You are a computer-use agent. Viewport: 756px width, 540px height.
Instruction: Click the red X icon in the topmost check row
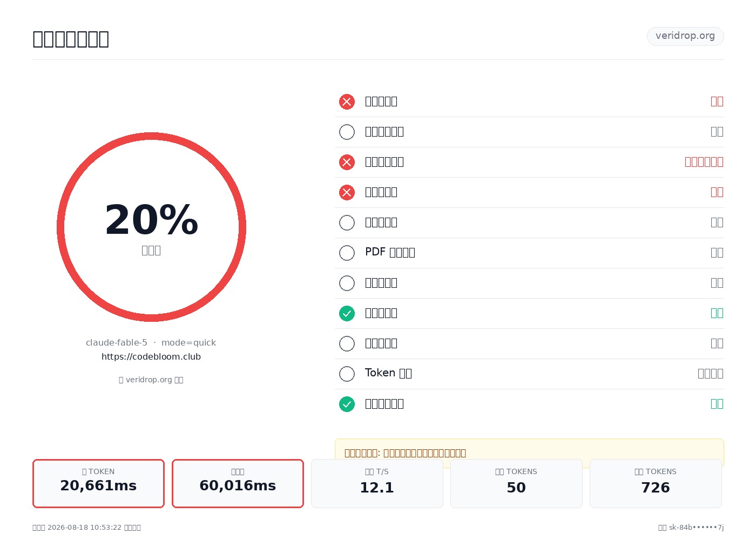click(347, 102)
